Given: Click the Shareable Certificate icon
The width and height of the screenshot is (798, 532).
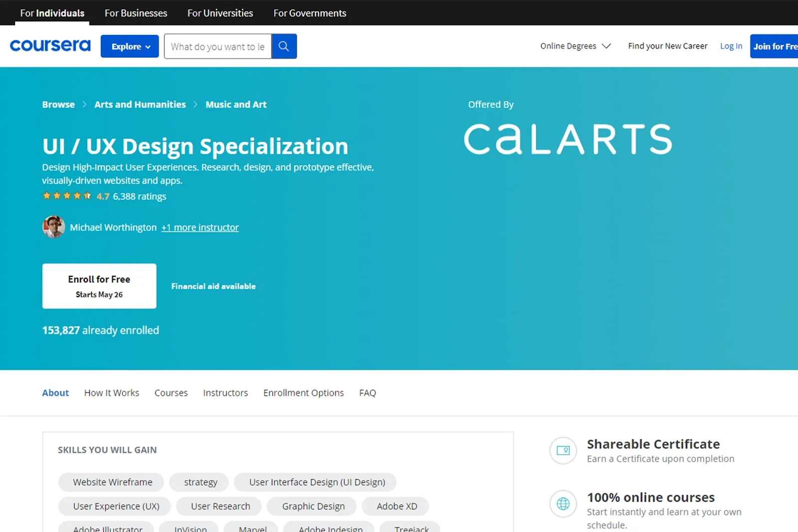Looking at the screenshot, I should tap(563, 450).
